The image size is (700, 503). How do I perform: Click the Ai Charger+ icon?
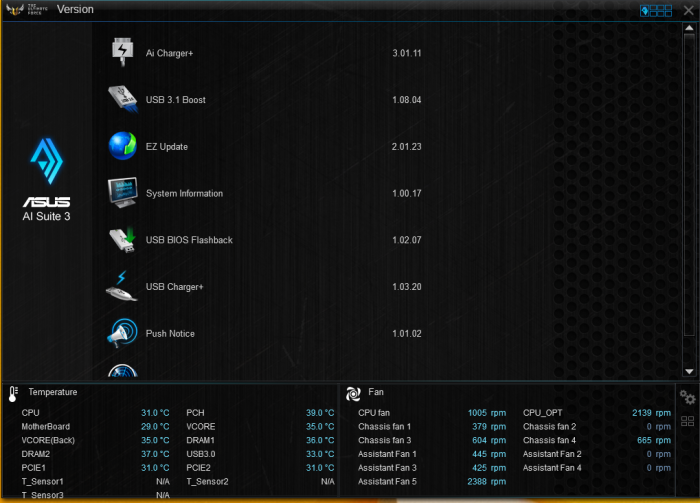pos(122,52)
